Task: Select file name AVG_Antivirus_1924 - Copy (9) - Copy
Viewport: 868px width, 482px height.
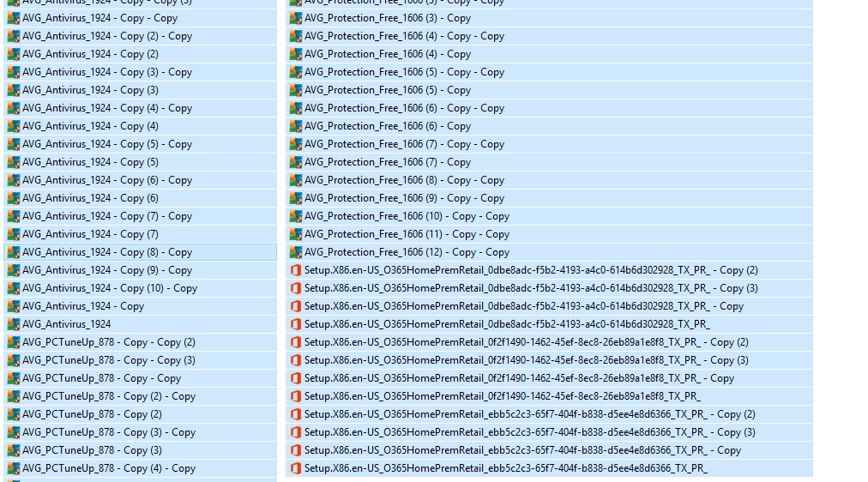Action: point(107,270)
